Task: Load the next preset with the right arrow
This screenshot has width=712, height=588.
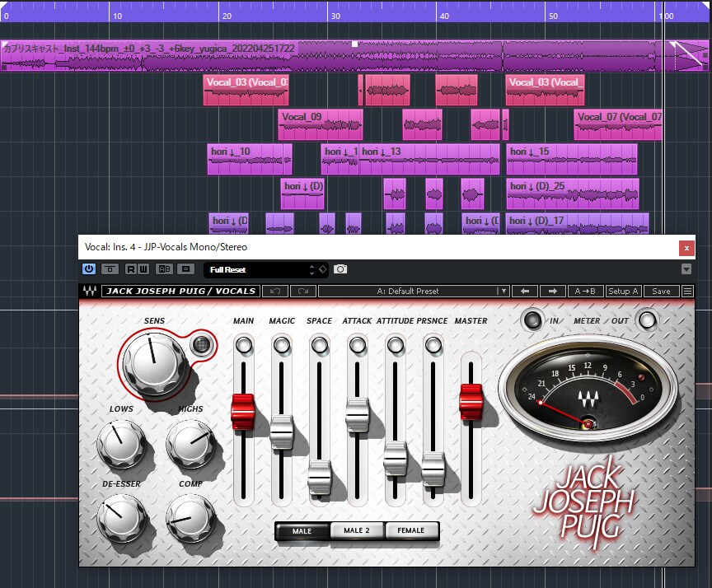Action: point(553,291)
